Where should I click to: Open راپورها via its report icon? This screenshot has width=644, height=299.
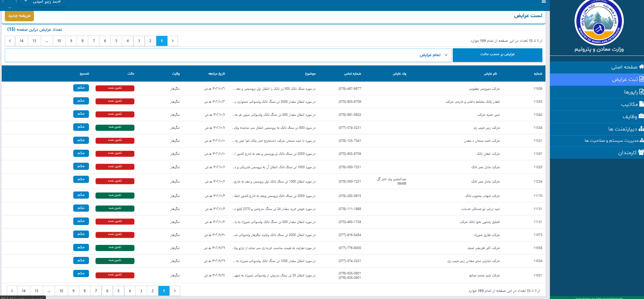[x=641, y=92]
